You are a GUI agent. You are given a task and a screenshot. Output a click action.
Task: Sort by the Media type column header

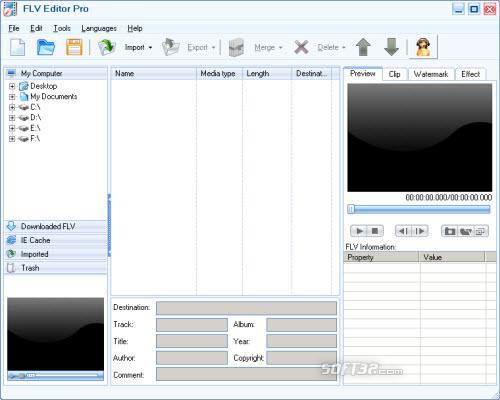pyautogui.click(x=219, y=73)
